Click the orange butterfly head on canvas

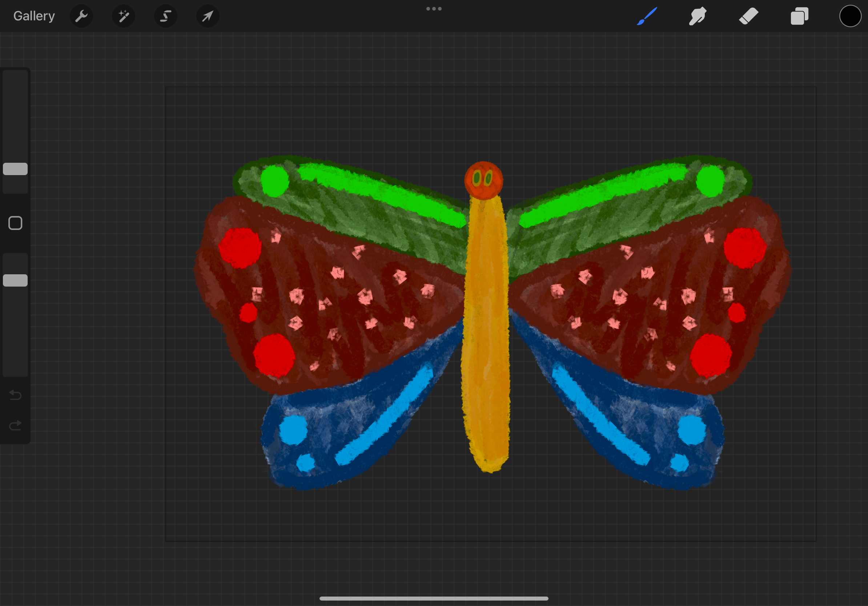point(483,181)
